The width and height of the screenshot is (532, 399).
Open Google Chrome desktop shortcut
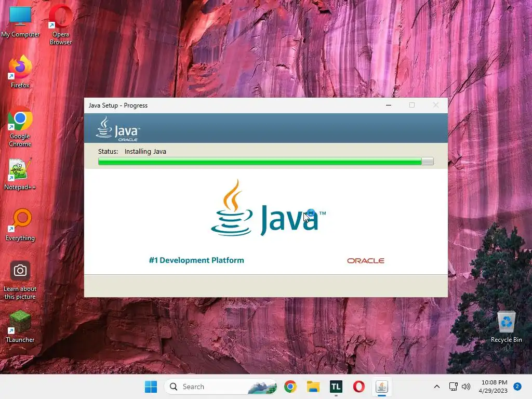pyautogui.click(x=20, y=127)
